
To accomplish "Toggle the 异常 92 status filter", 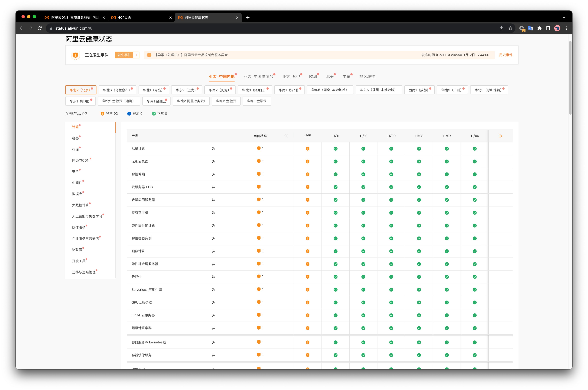I will coord(109,113).
